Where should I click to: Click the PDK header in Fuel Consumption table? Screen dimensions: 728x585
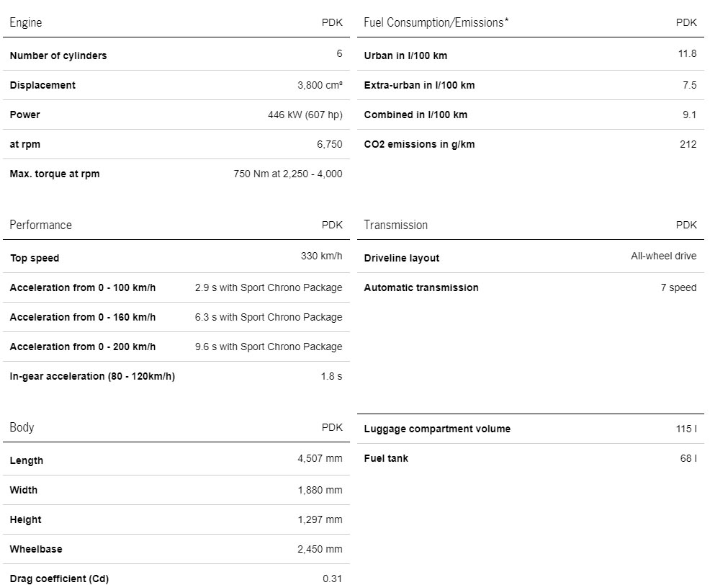(x=686, y=22)
